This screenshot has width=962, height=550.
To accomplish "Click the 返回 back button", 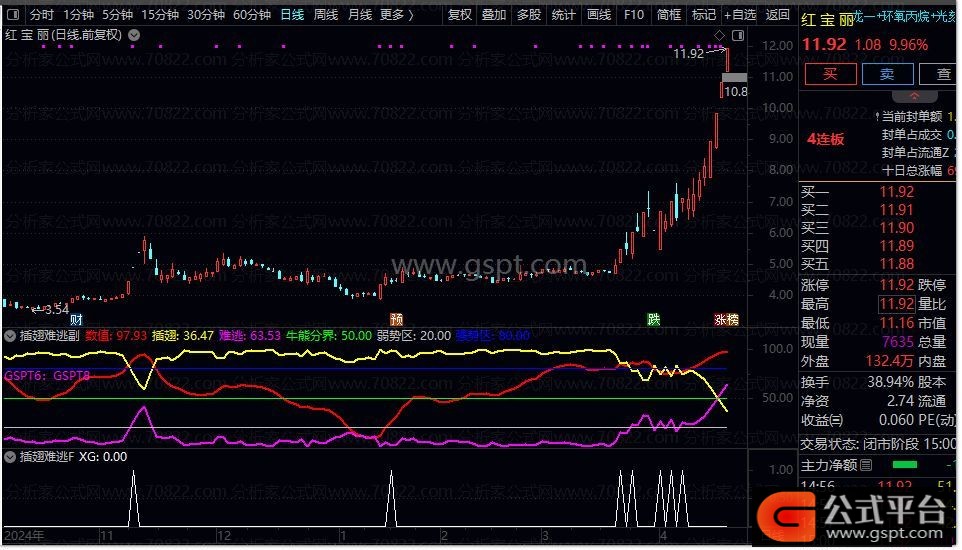I will pos(778,14).
